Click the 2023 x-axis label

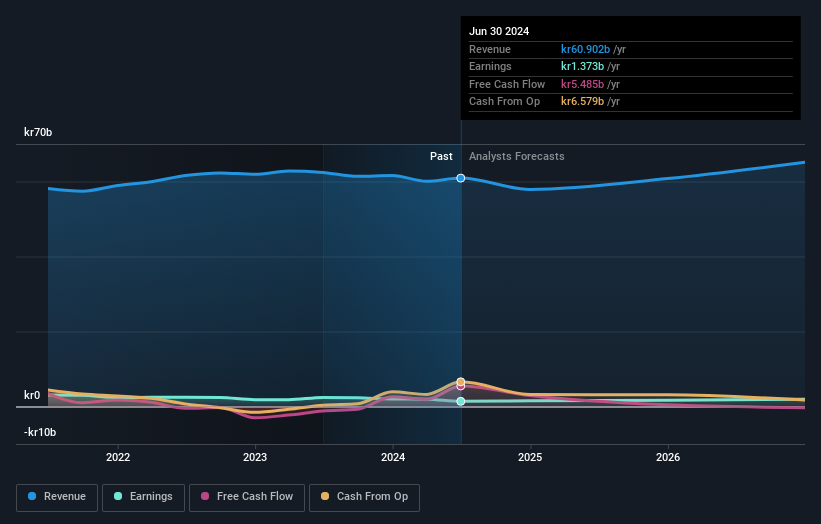coord(255,457)
